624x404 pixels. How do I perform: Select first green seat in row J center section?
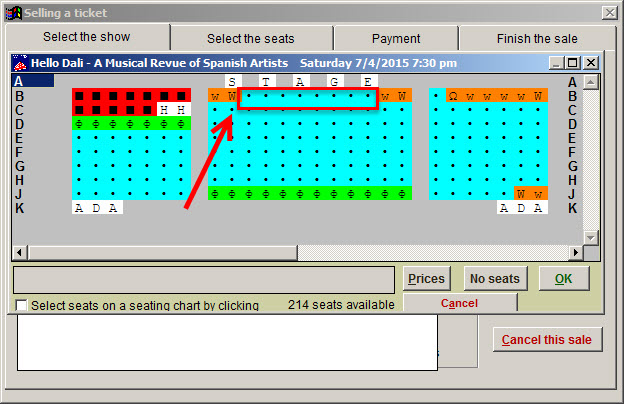click(x=215, y=194)
